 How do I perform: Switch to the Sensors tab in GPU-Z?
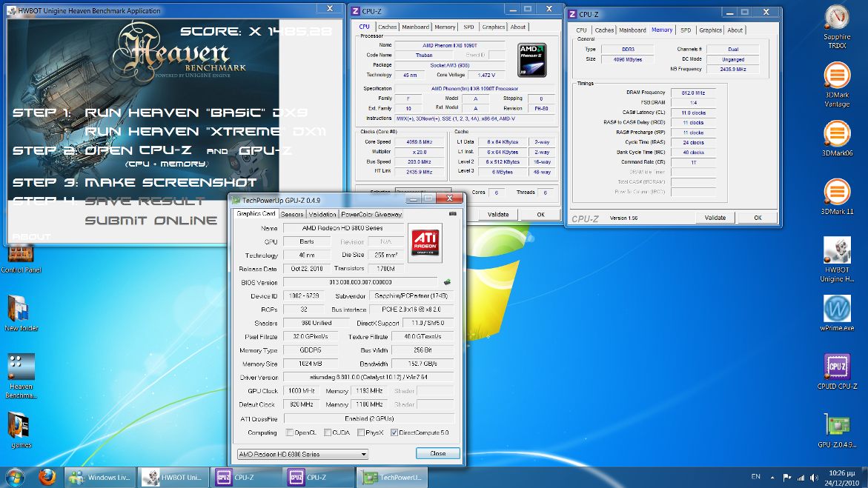292,214
